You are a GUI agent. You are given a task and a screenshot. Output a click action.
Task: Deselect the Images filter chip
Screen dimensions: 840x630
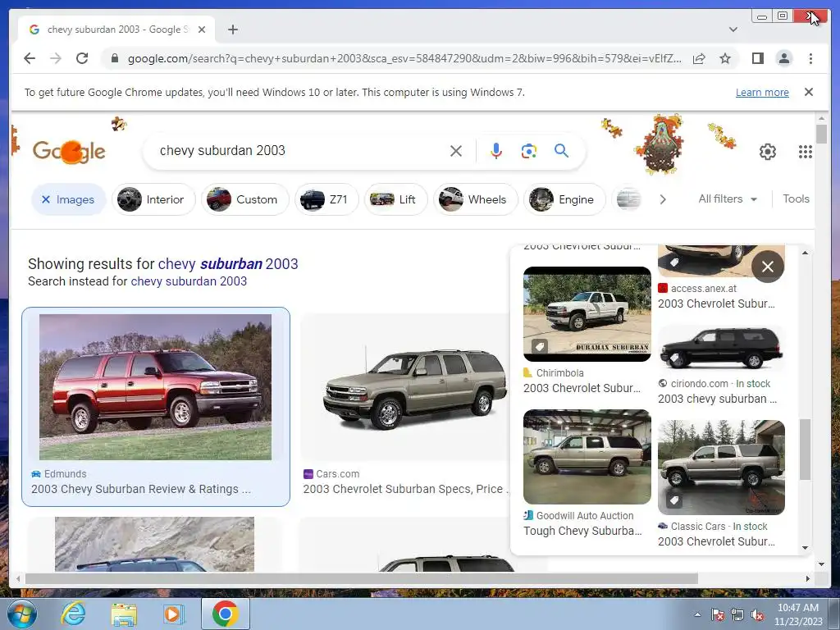point(69,199)
